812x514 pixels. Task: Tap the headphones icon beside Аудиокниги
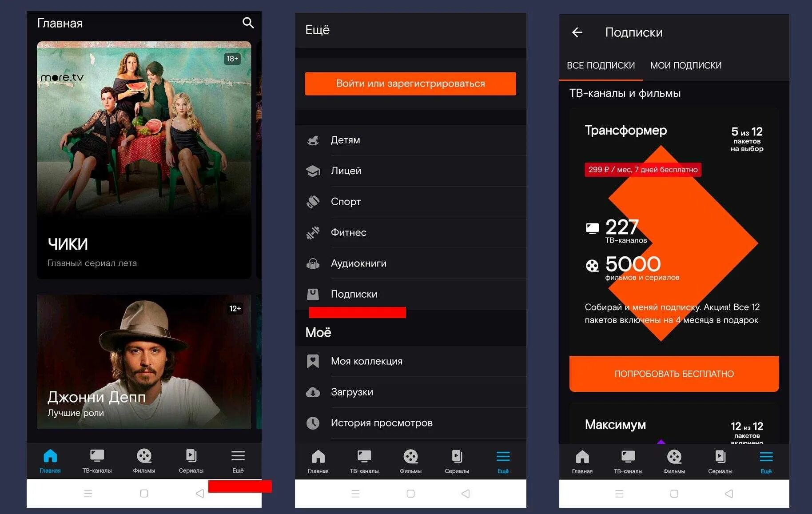tap(313, 263)
